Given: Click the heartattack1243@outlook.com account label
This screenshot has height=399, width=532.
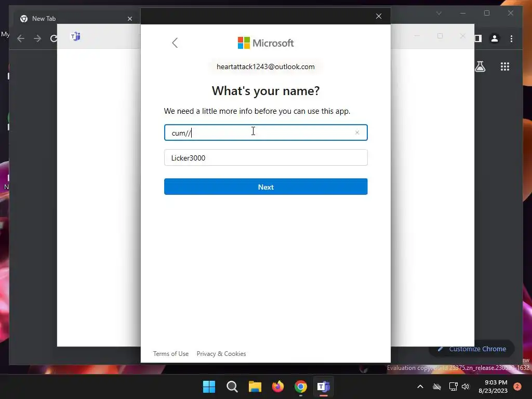Looking at the screenshot, I should [265, 66].
